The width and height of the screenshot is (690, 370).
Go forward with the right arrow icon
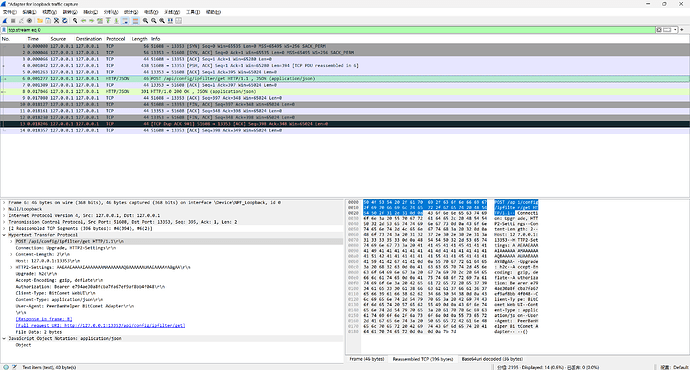tap(92, 21)
